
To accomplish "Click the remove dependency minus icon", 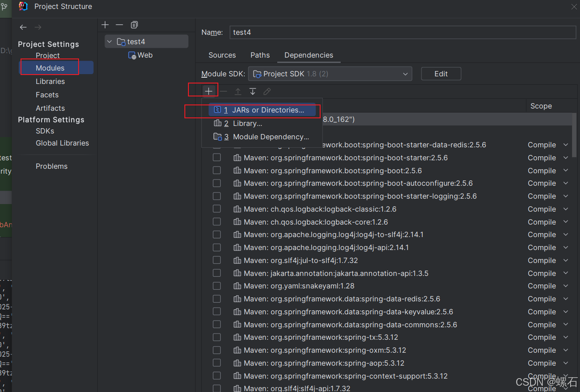I will pyautogui.click(x=224, y=91).
